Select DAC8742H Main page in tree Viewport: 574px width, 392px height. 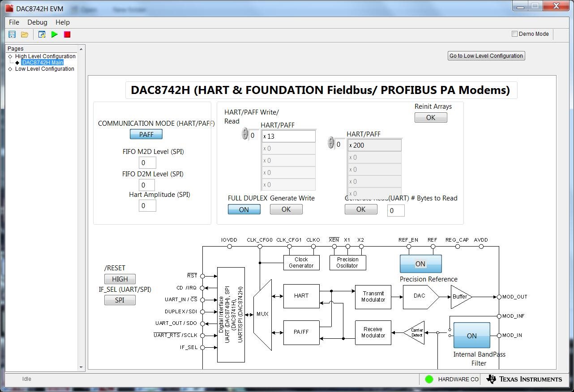pyautogui.click(x=43, y=63)
